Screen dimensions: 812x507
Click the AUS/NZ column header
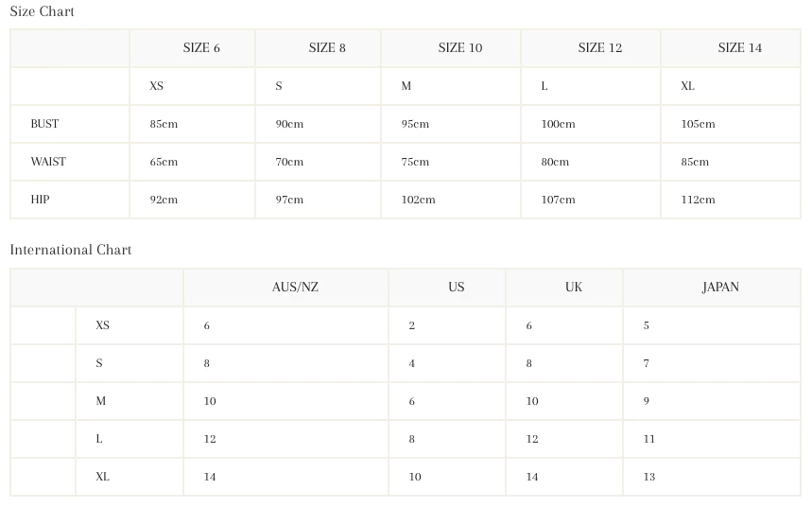point(295,288)
